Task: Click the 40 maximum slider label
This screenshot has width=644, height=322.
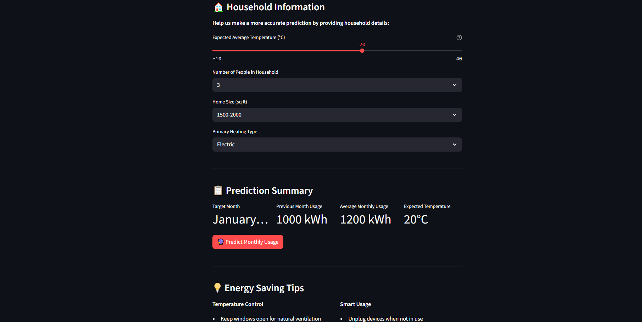Action: 459,59
